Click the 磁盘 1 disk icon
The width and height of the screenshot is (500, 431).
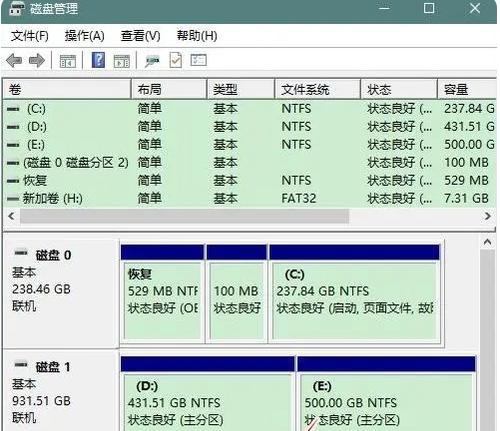[x=21, y=364]
